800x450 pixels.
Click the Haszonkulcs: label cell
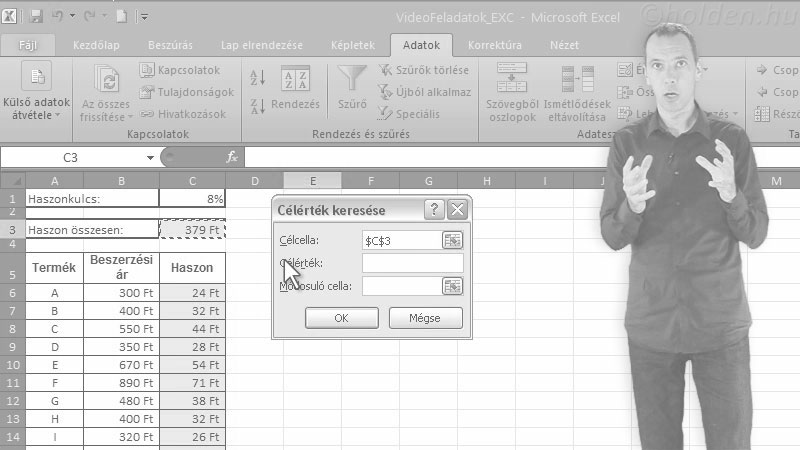click(x=92, y=198)
